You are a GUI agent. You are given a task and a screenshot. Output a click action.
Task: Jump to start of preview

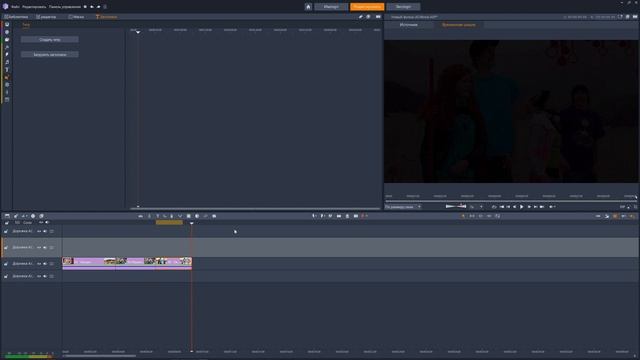point(502,207)
